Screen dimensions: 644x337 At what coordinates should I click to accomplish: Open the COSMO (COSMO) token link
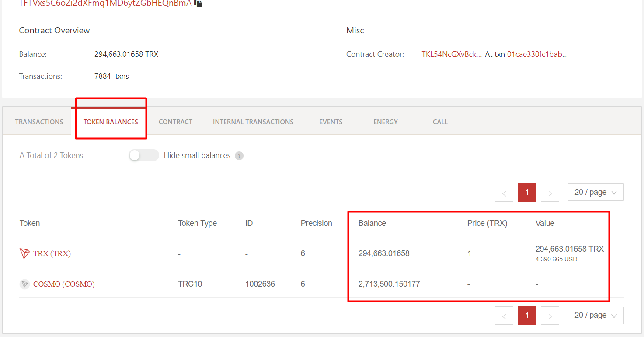(x=64, y=284)
